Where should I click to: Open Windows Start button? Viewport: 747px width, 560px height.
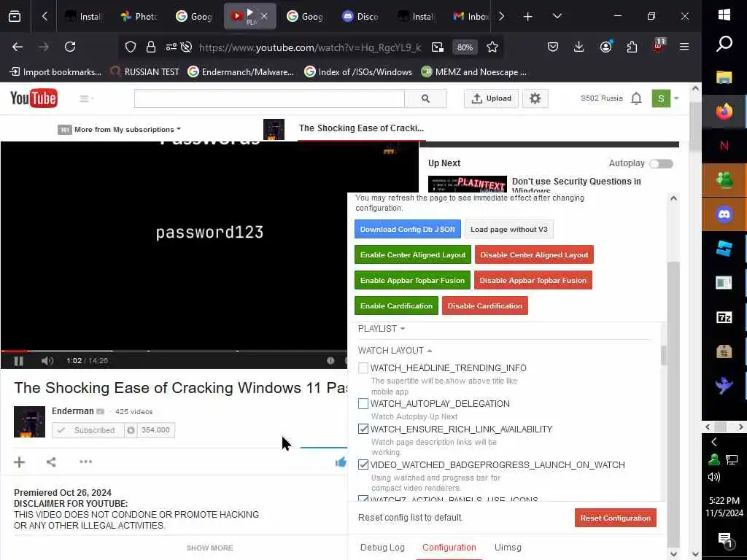[724, 15]
